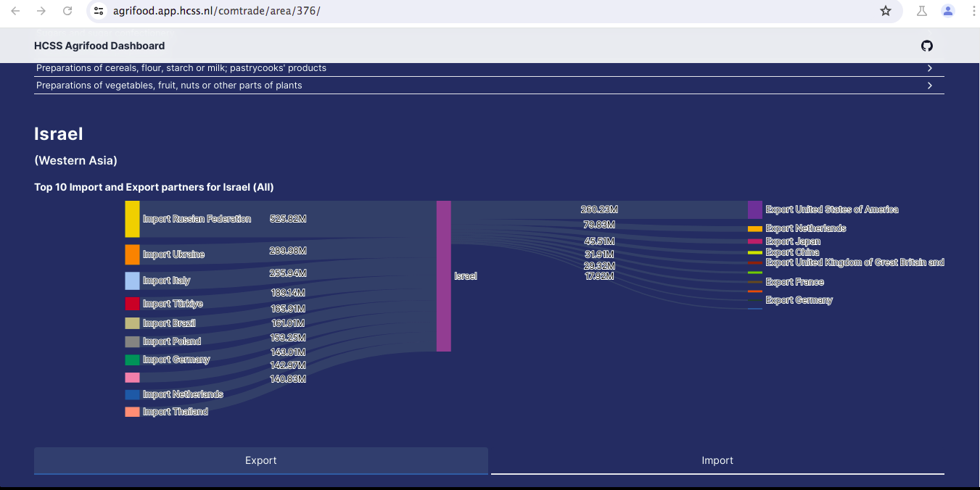Switch to the Import tab
The height and width of the screenshot is (490, 980).
tap(717, 460)
